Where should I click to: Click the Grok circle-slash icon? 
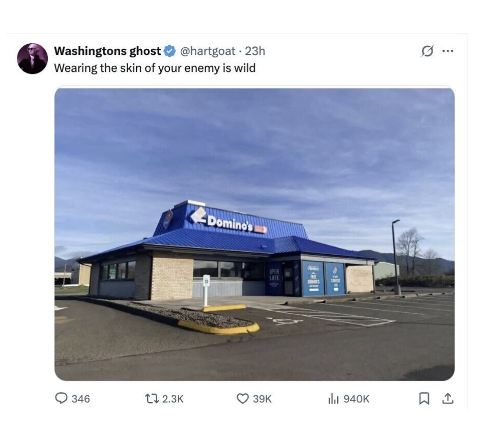point(427,51)
